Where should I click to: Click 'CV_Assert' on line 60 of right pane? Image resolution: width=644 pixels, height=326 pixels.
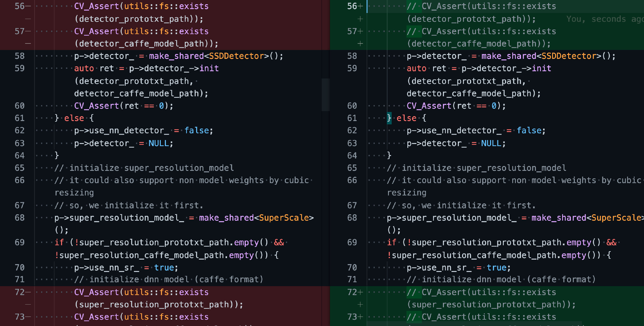point(429,106)
